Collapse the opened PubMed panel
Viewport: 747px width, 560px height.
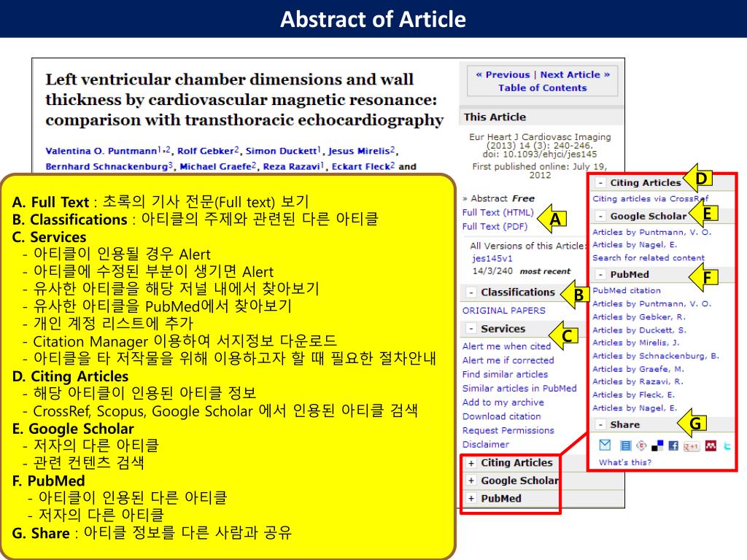(x=601, y=275)
